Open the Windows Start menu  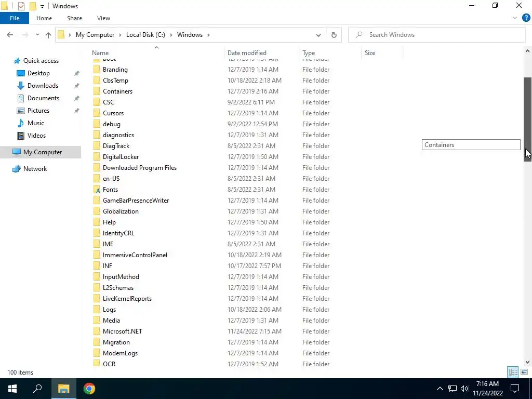(x=12, y=389)
